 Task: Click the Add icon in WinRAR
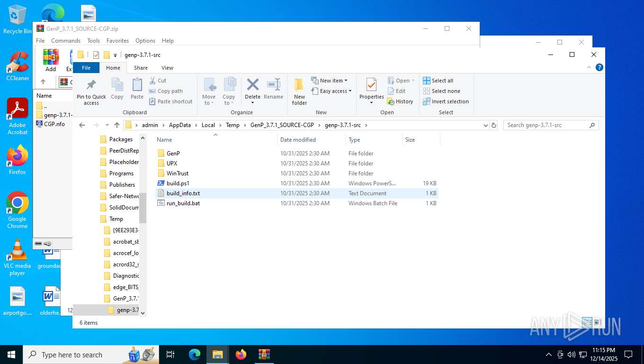(51, 60)
